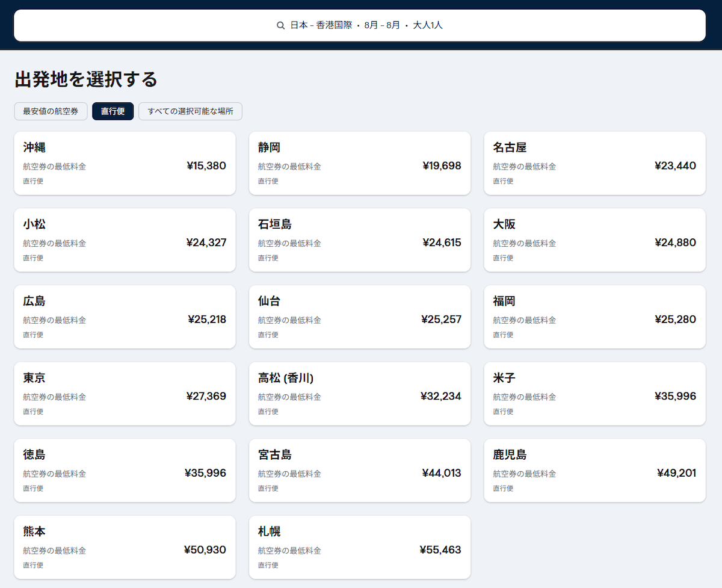Screen dimensions: 722x588
Task: Open the 大阪 departure card
Action: click(594, 240)
